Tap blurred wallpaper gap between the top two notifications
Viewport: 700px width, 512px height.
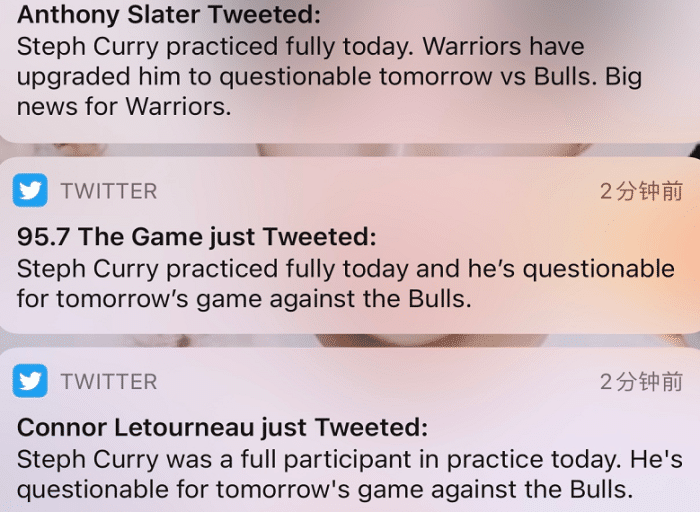click(x=350, y=150)
